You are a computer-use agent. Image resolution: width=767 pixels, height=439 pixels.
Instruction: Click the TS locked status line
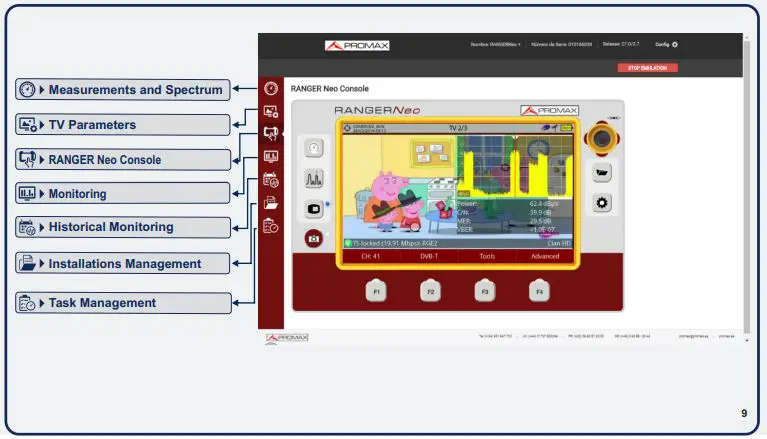pyautogui.click(x=391, y=243)
